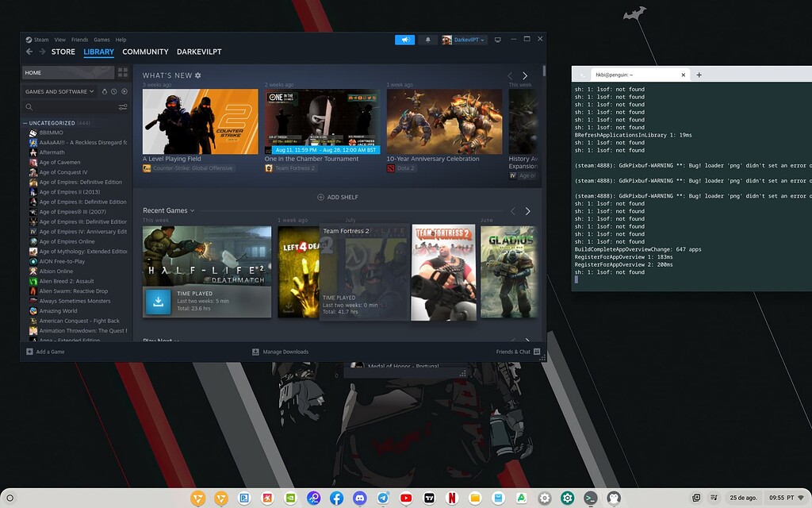Open Team Fortress 2 news tag
The height and width of the screenshot is (508, 812).
coord(290,168)
